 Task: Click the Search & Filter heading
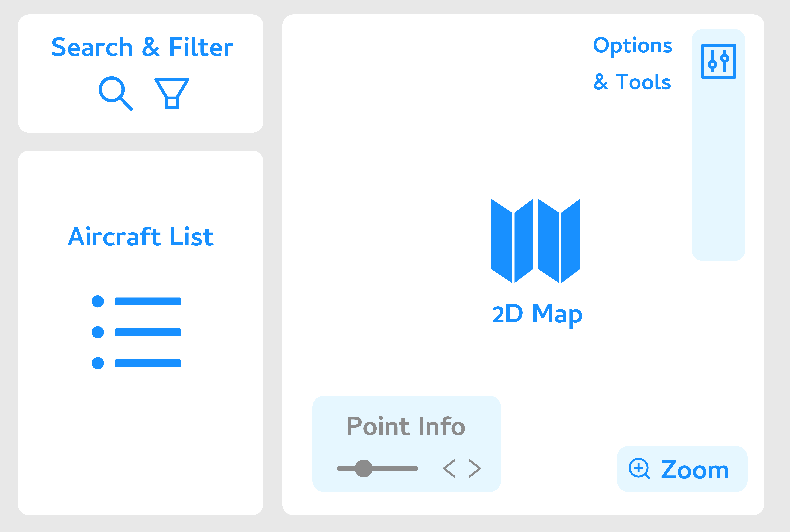click(142, 47)
